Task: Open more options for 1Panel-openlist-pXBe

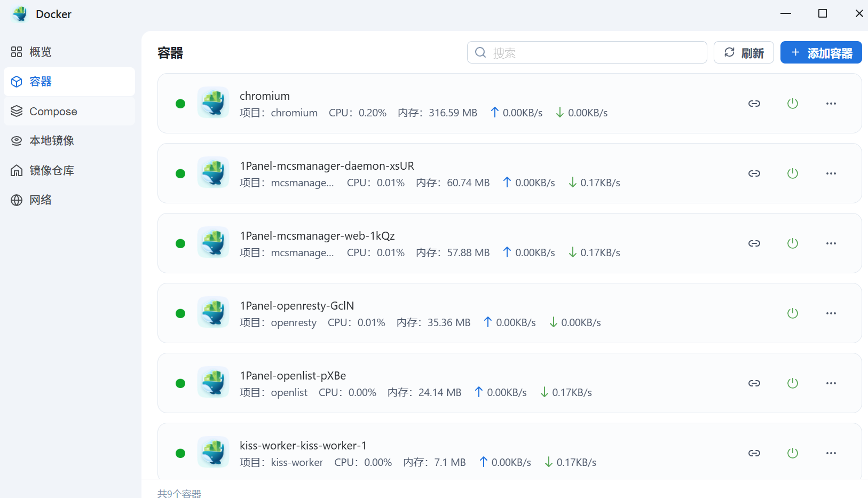Action: 831,383
